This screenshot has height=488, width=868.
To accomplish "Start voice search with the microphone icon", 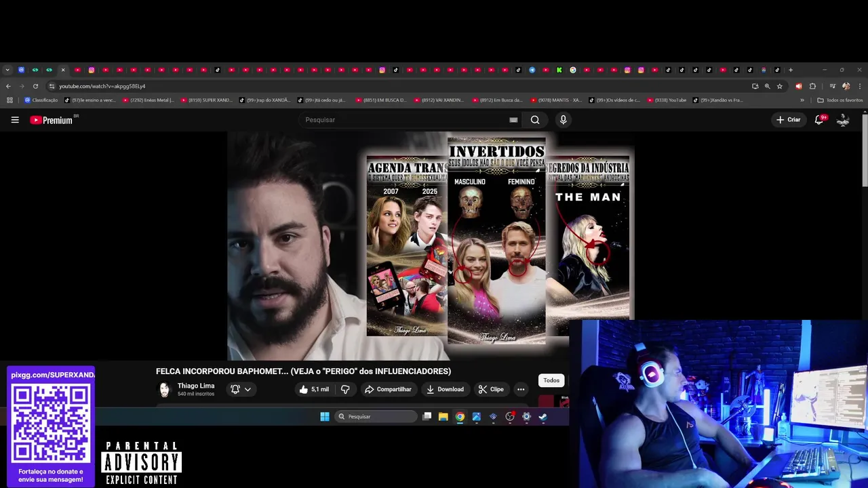I will (x=563, y=120).
